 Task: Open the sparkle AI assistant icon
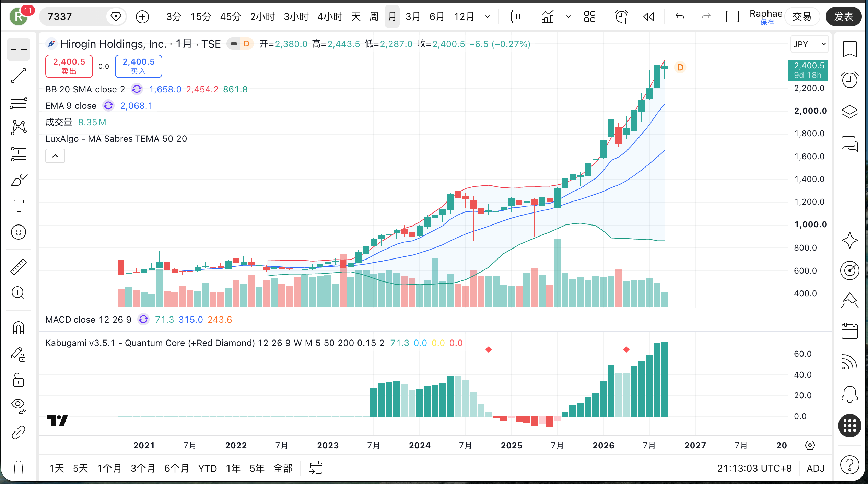tap(849, 240)
